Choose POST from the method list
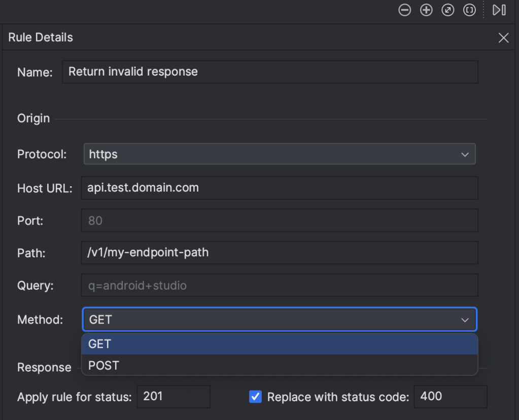 coord(279,365)
